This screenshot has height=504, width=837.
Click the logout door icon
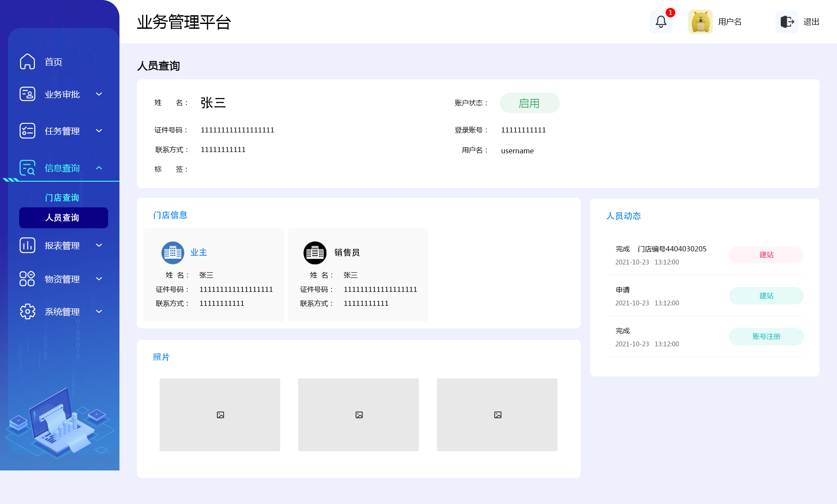(x=787, y=22)
